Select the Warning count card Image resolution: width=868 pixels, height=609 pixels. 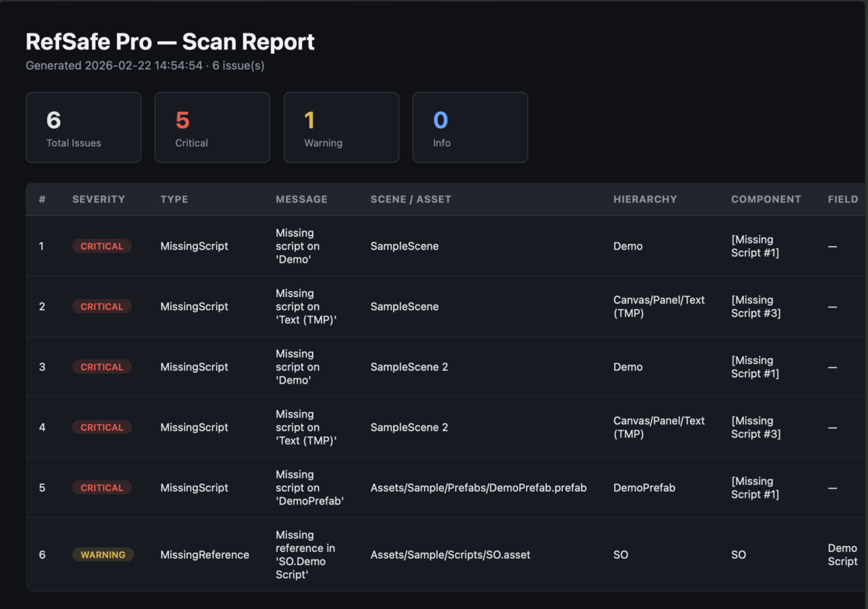[x=342, y=127]
